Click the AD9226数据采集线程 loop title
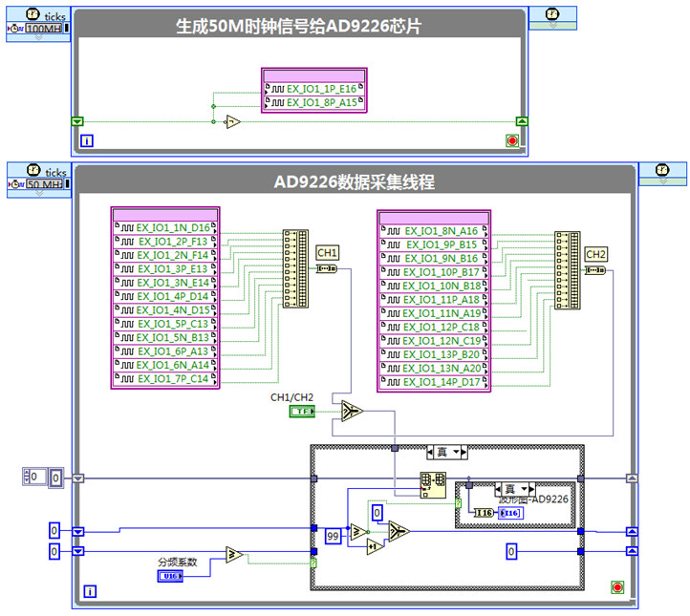 coord(355,181)
